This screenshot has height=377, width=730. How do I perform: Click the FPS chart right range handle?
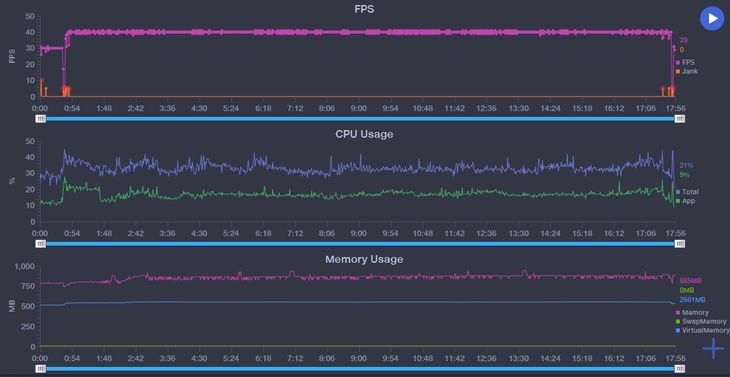pos(680,119)
